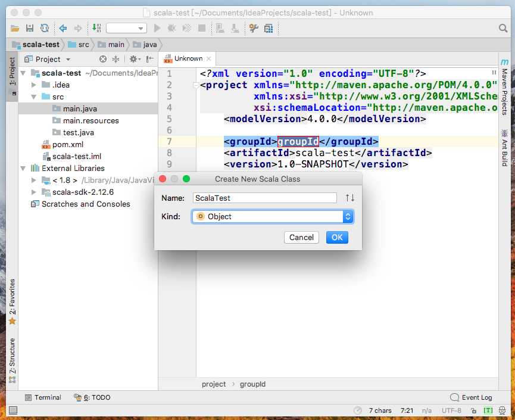Click Cancel in Create New Scala Class
Screen dimensions: 515x420
click(x=301, y=237)
